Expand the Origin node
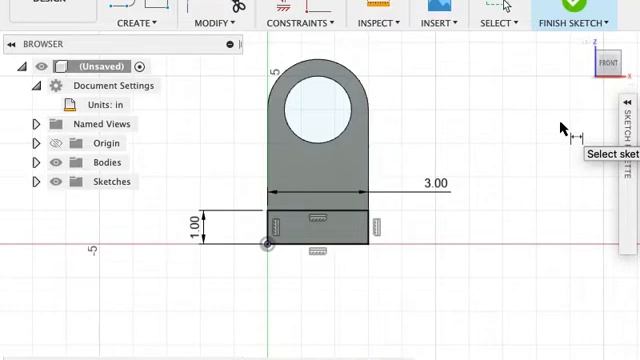Image resolution: width=640 pixels, height=360 pixels. pyautogui.click(x=36, y=143)
